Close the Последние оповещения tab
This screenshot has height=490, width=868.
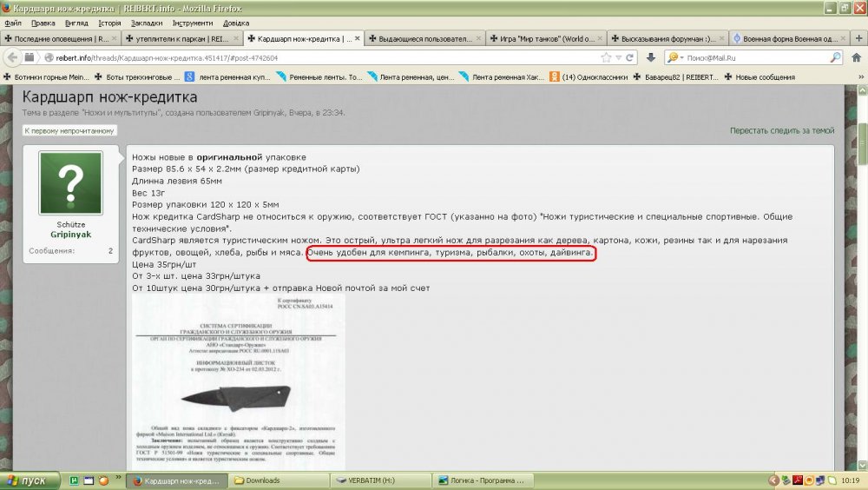click(x=114, y=38)
